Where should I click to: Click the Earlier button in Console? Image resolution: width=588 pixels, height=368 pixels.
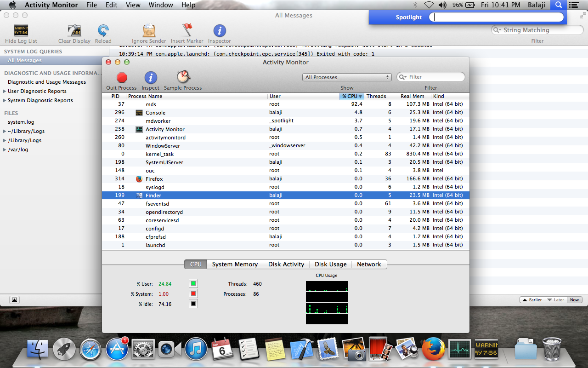pyautogui.click(x=532, y=299)
